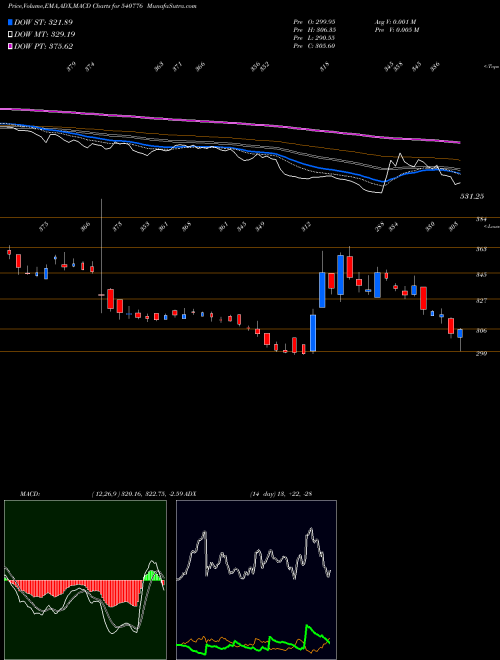The image size is (500, 660).
Task: Click the 363 price axis label
Action: coord(481,249)
